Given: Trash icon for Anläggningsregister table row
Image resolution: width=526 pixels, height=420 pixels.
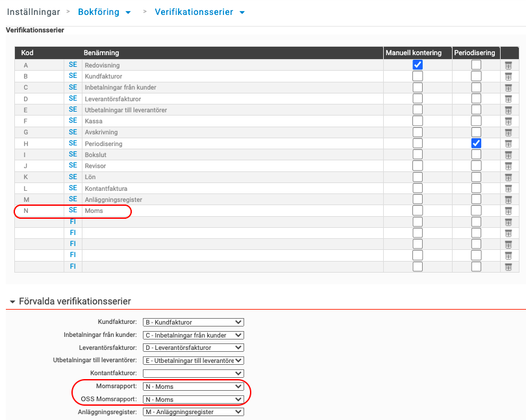Looking at the screenshot, I should [508, 199].
